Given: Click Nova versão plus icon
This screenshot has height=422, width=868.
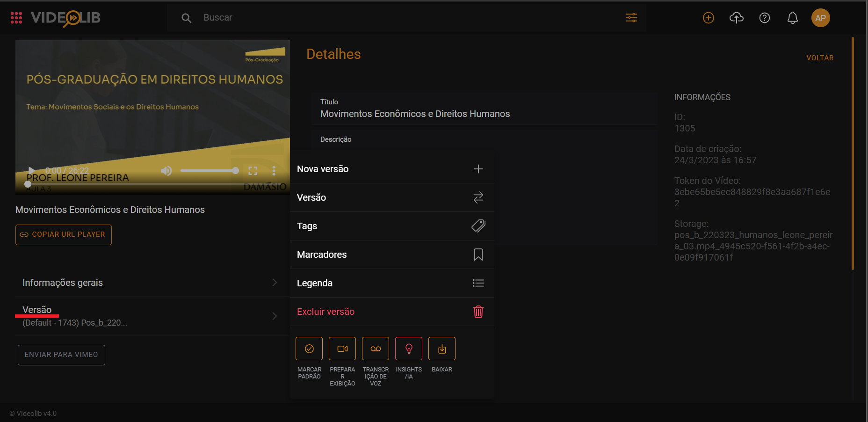Looking at the screenshot, I should pos(478,169).
